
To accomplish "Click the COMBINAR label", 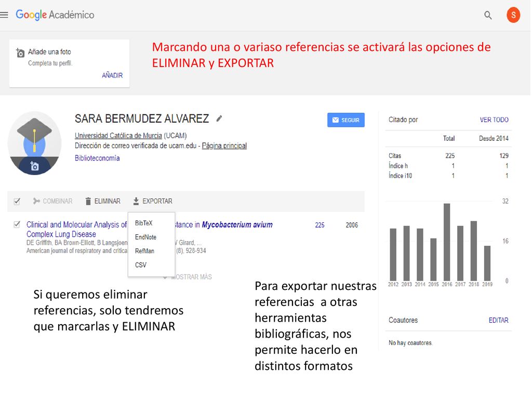I will (x=58, y=201).
